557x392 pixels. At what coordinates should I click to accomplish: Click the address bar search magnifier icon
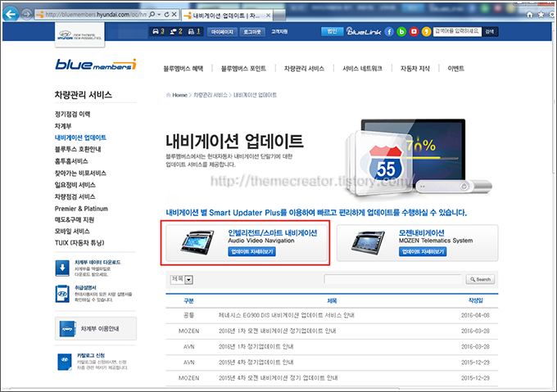click(x=152, y=14)
